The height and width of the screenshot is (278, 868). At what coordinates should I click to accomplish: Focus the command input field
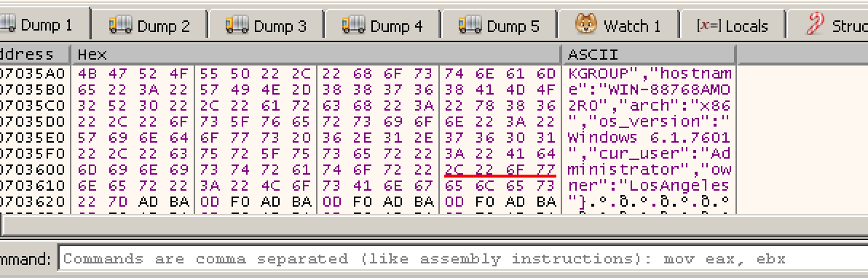coord(463,258)
